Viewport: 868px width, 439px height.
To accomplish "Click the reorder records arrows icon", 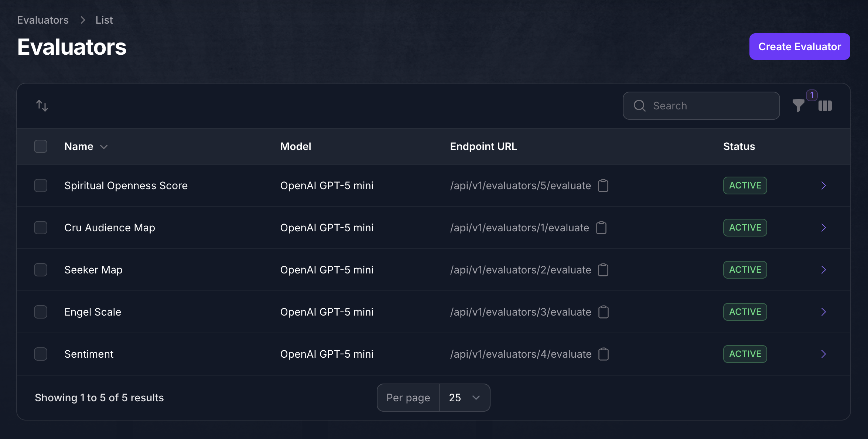I will coord(42,106).
